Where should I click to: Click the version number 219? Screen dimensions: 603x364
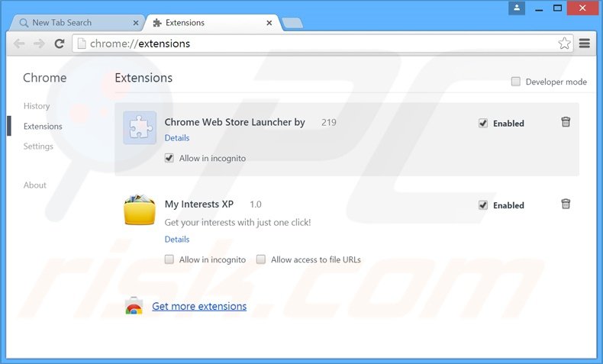(329, 122)
